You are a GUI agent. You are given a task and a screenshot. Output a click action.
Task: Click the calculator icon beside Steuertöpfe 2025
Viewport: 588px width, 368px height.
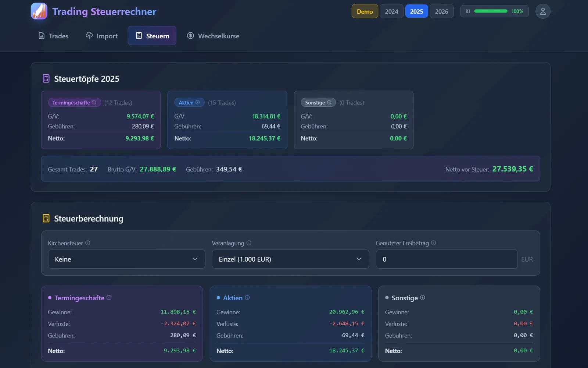(x=46, y=78)
